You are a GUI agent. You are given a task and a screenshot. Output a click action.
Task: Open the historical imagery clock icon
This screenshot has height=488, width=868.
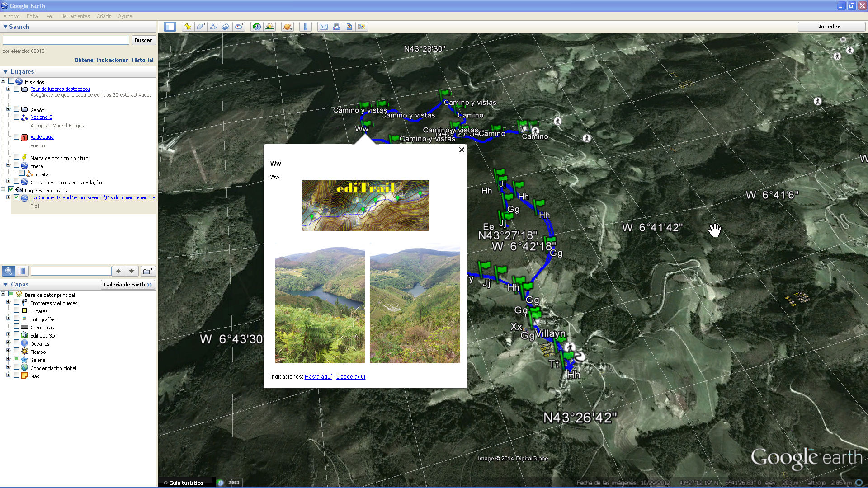click(x=256, y=27)
